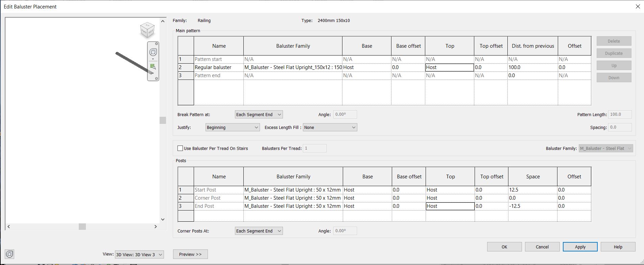Click the Apply button
The height and width of the screenshot is (265, 644).
click(580, 247)
